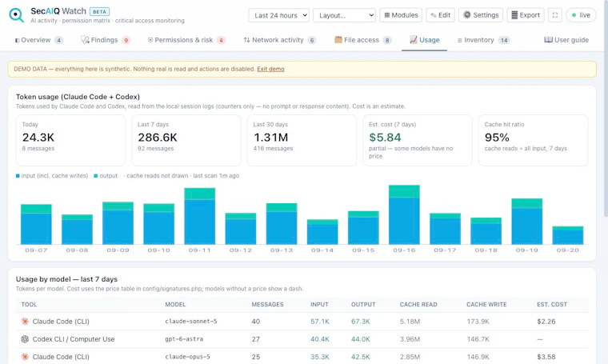Viewport: 608px width, 364px height.
Task: Click the INPUT column header
Action: 319,305
